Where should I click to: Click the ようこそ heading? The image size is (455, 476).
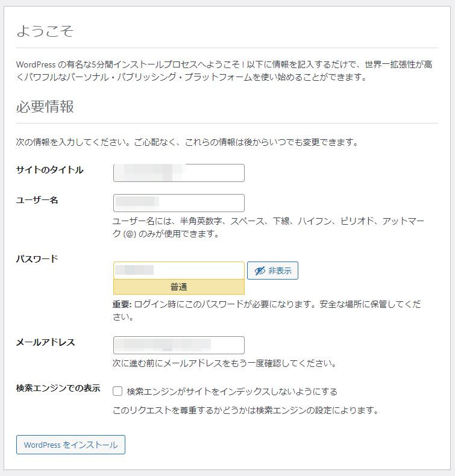45,31
